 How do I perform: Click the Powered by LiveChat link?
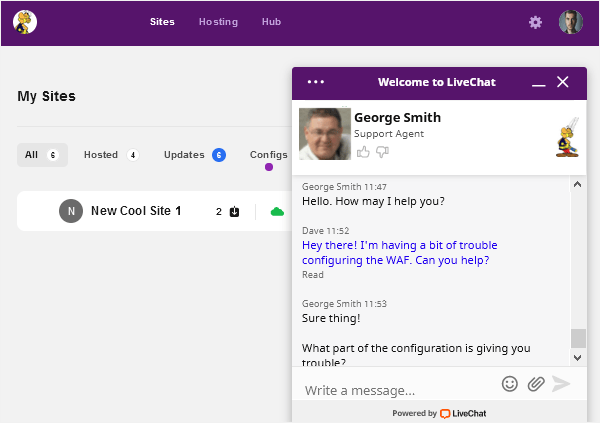pos(439,413)
